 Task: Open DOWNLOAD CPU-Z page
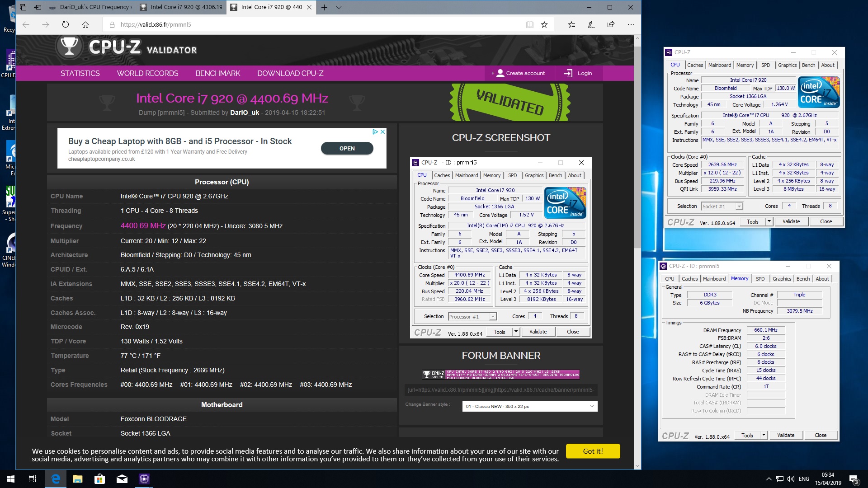click(290, 73)
